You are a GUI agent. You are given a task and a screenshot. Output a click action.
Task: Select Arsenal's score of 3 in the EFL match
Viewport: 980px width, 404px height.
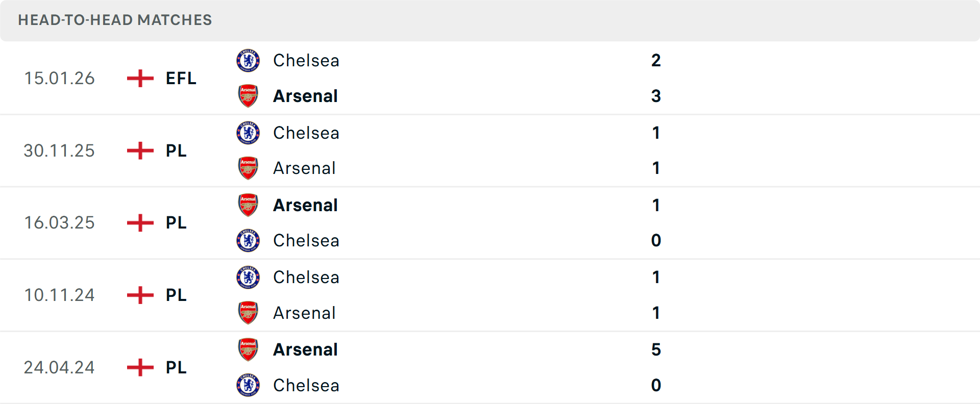click(656, 96)
